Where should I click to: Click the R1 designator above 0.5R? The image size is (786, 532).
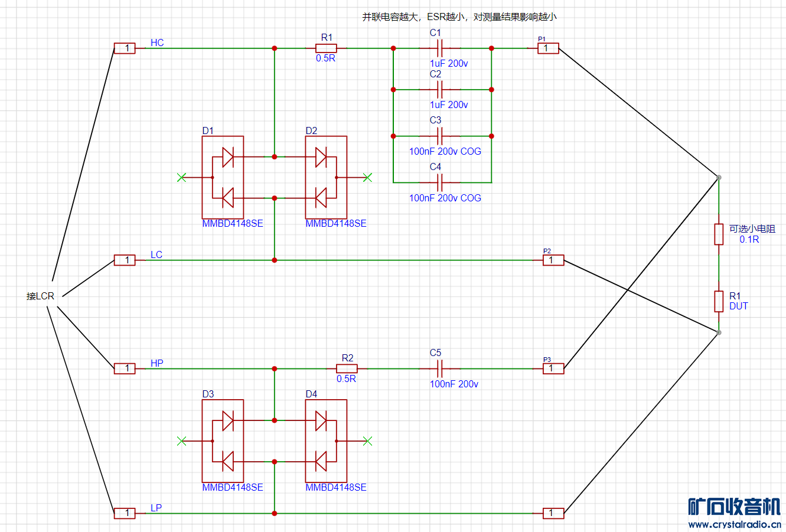pos(327,37)
